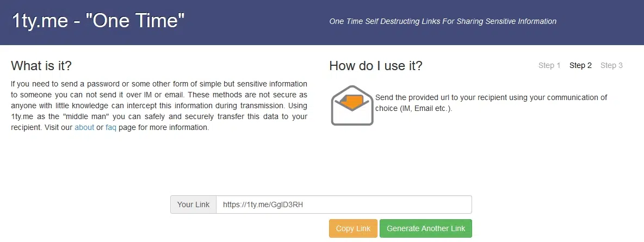This screenshot has height=242, width=644.
Task: Focus the generated 1ty.me URL field
Action: pos(344,204)
